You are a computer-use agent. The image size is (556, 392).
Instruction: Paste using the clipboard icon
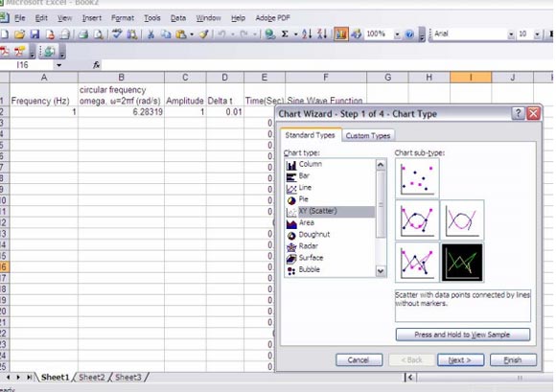click(x=181, y=35)
